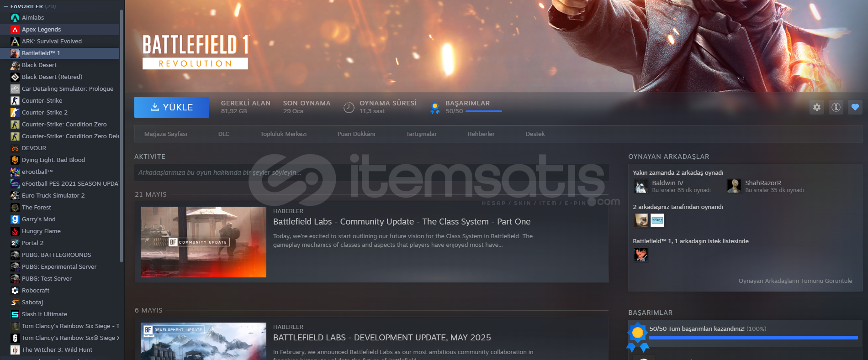Click the Counter-Strike 2 icon
The height and width of the screenshot is (360, 868).
tap(15, 112)
